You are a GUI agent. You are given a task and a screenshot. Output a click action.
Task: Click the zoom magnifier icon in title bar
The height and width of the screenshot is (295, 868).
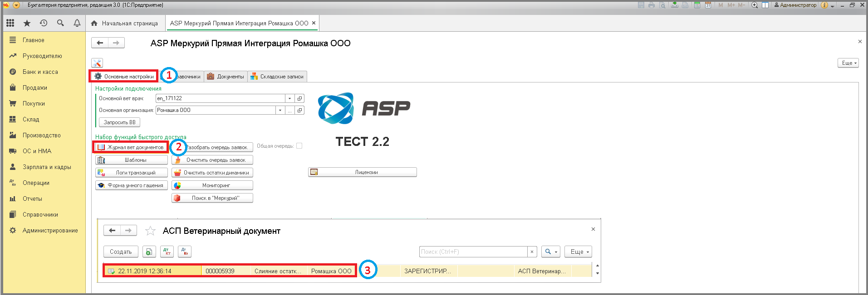(x=755, y=5)
